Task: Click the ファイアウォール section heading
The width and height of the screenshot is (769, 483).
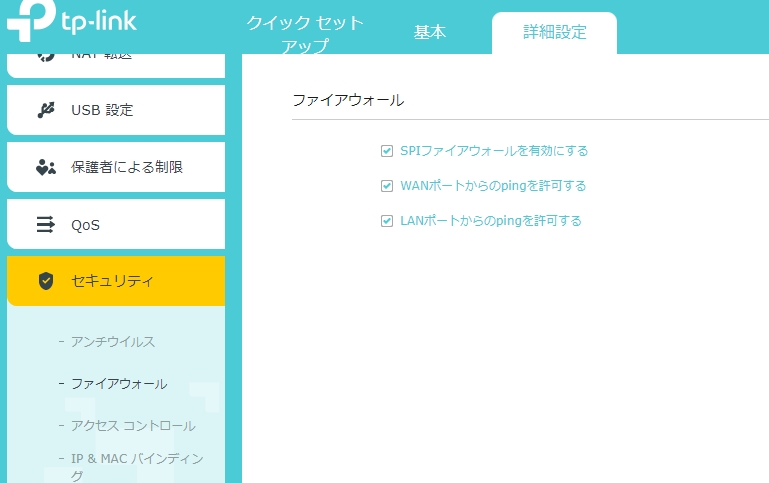Action: pyautogui.click(x=348, y=101)
